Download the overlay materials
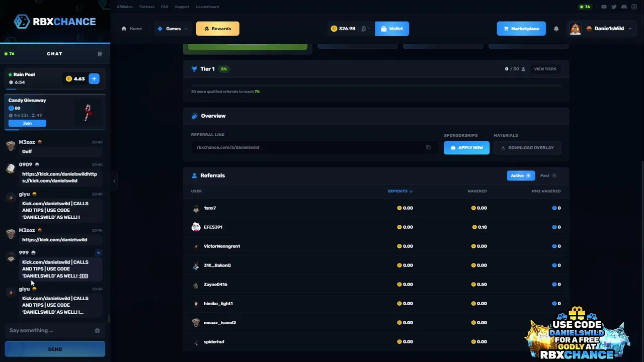 (x=527, y=147)
